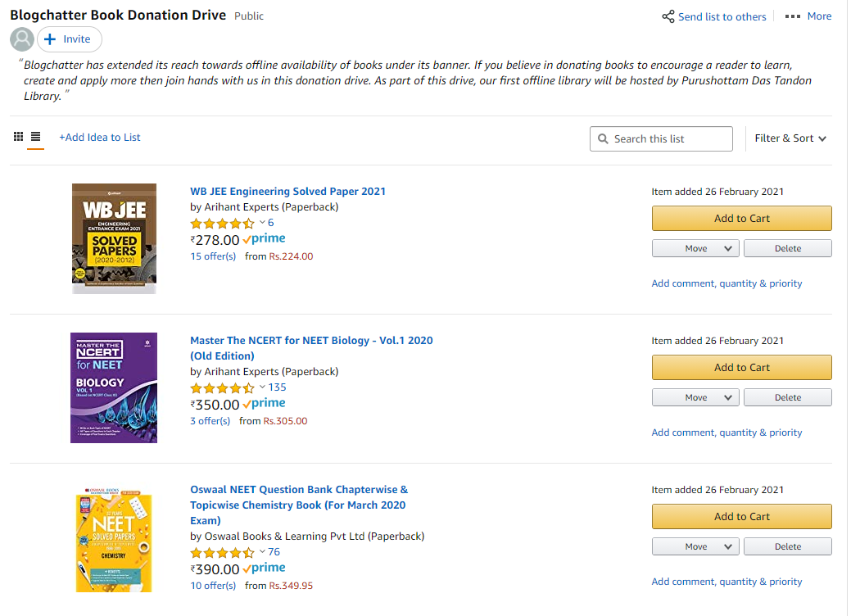Add comment, quantity & priority for NCERT book
This screenshot has height=616, width=860.
click(x=726, y=433)
